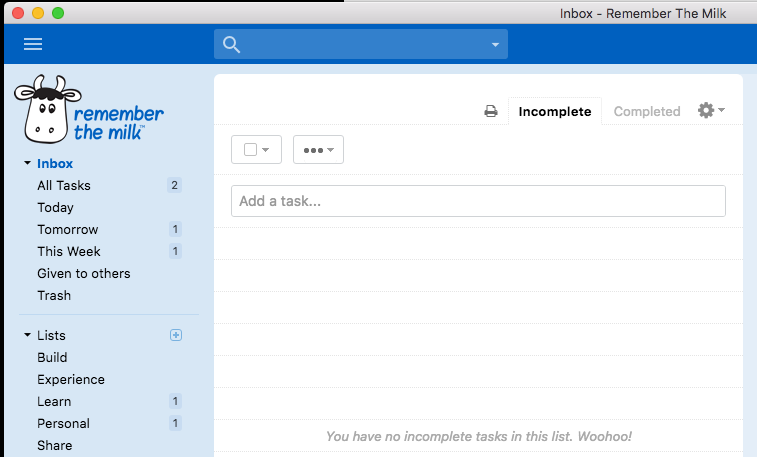Click the Personal list count badge
The width and height of the screenshot is (757, 457).
tap(175, 424)
